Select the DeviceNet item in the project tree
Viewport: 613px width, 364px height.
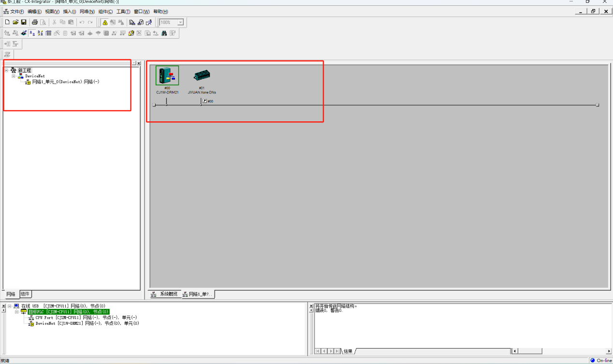(35, 76)
